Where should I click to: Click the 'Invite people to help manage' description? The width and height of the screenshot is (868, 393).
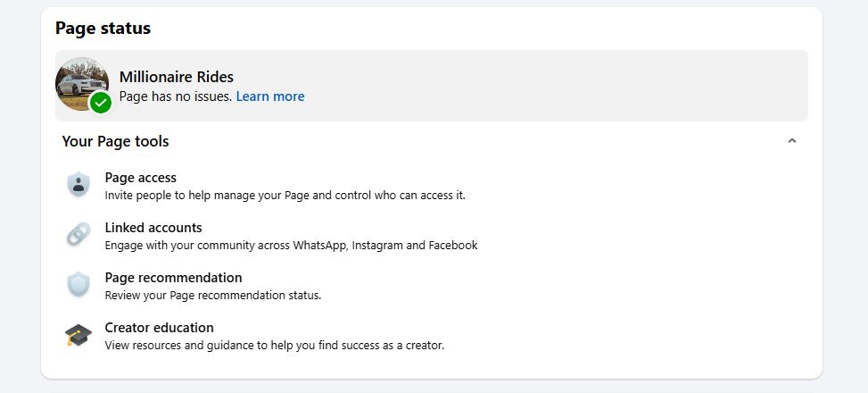pyautogui.click(x=285, y=195)
